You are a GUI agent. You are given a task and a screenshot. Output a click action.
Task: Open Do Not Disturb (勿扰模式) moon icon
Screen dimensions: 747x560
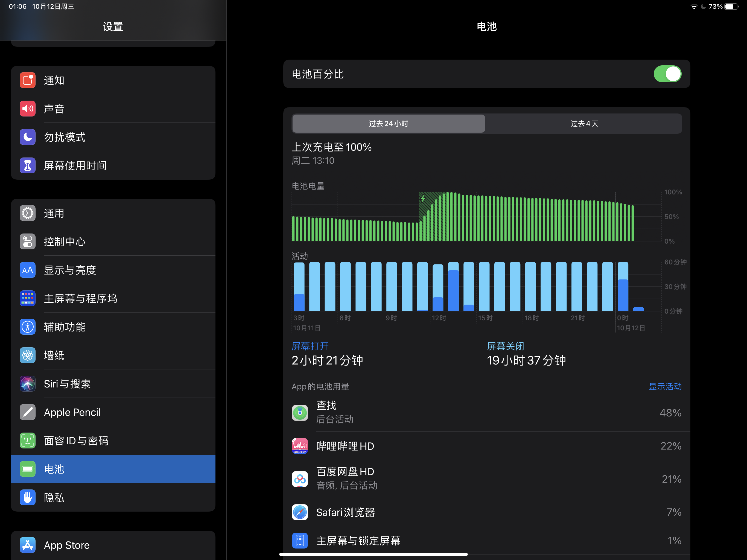(27, 137)
